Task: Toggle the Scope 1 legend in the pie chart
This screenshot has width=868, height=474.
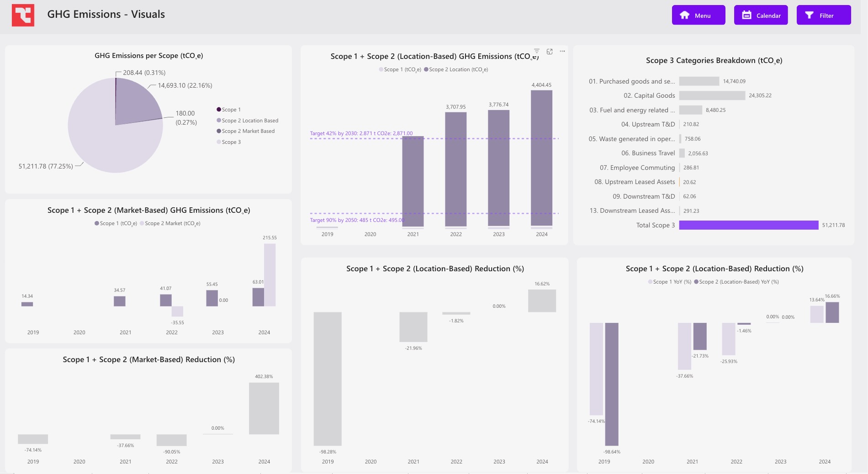Action: coord(229,110)
